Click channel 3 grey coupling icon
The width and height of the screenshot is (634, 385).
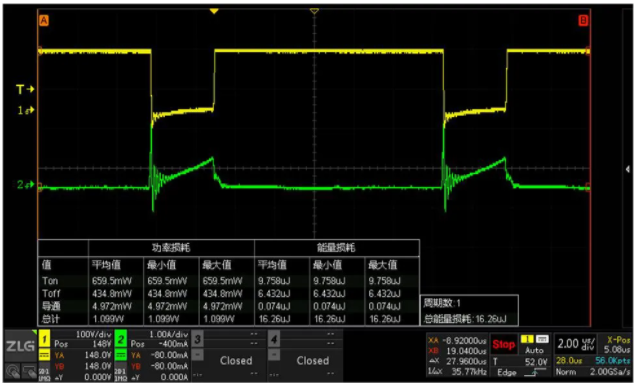tap(197, 356)
